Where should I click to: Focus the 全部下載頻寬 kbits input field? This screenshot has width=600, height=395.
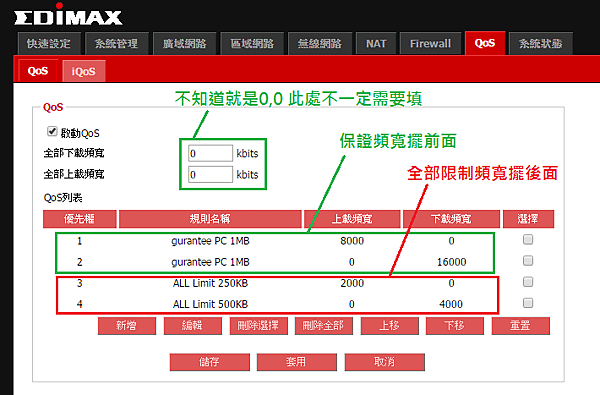(x=210, y=153)
